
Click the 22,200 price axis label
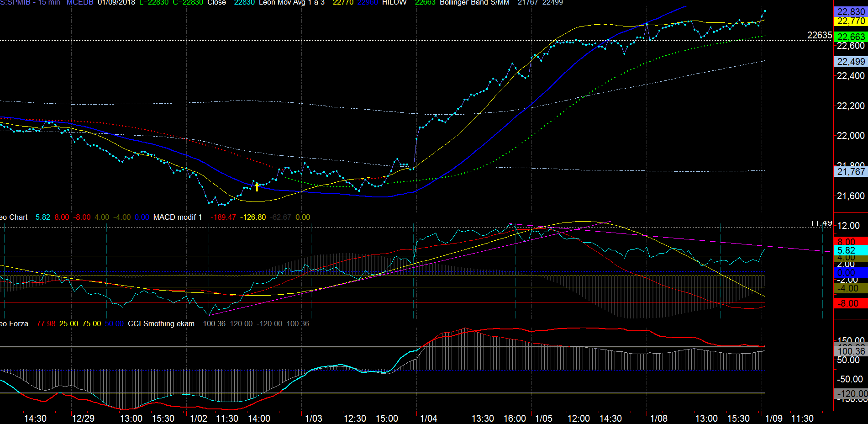(851, 106)
